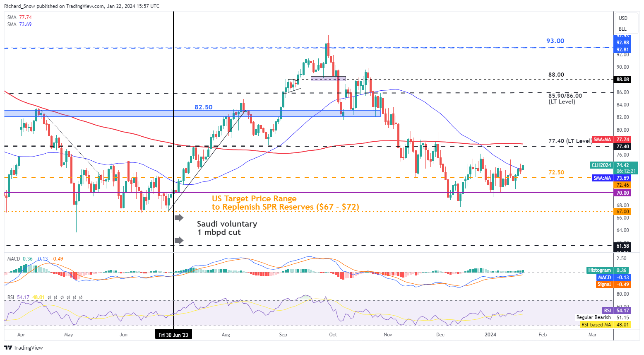Click the Dec label on time axis
644x355 pixels.
click(440, 335)
